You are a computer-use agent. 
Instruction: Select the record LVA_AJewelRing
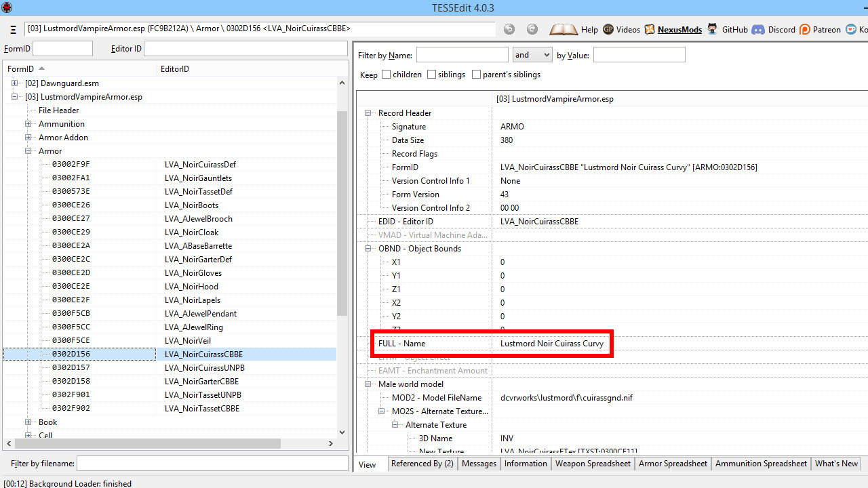(x=193, y=327)
